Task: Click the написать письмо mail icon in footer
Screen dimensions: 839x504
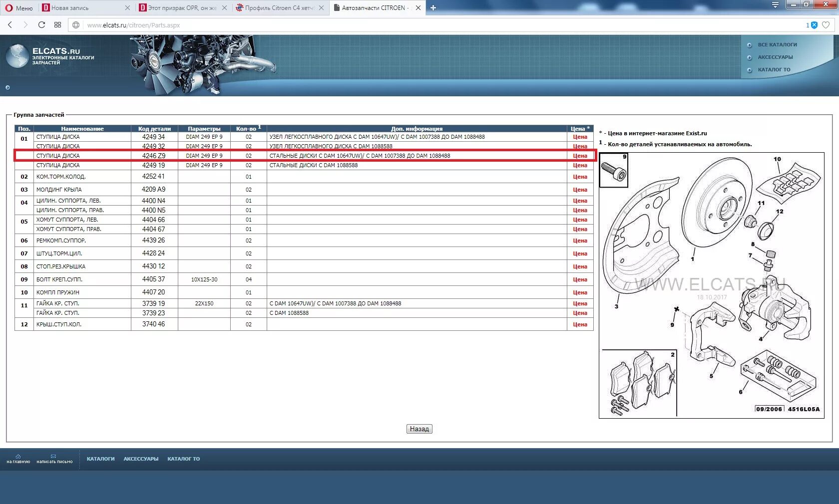Action: [54, 459]
